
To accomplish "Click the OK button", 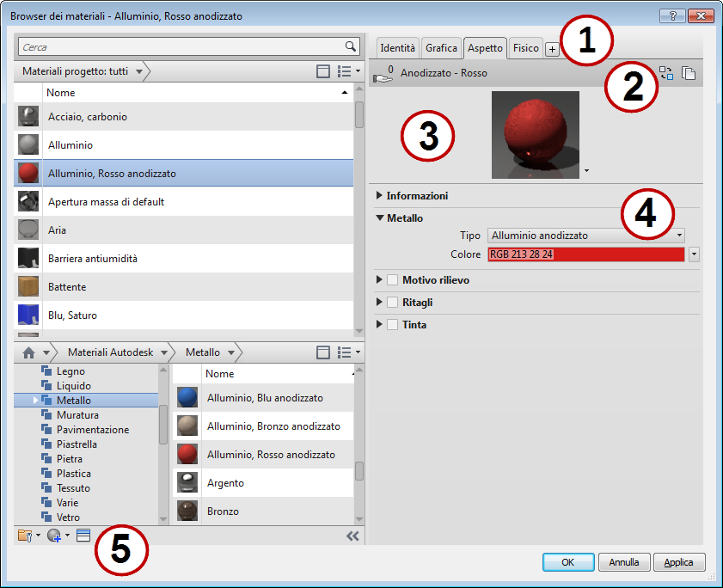I will [568, 562].
